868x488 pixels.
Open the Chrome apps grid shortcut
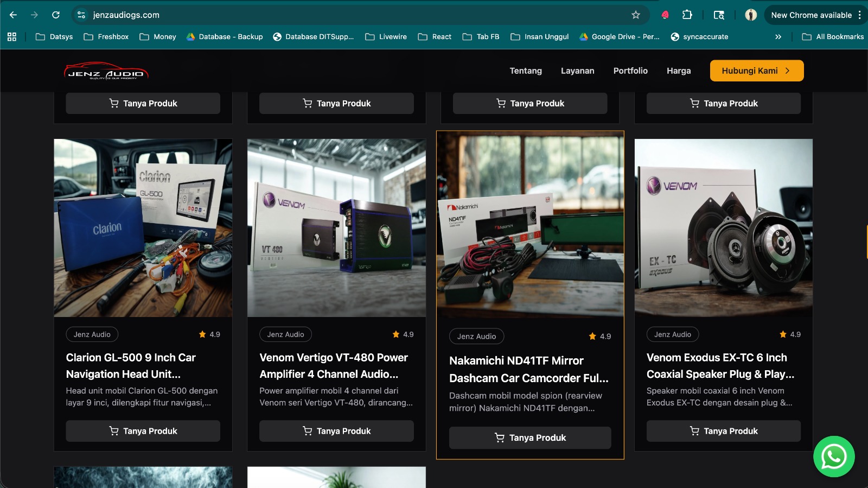point(12,37)
